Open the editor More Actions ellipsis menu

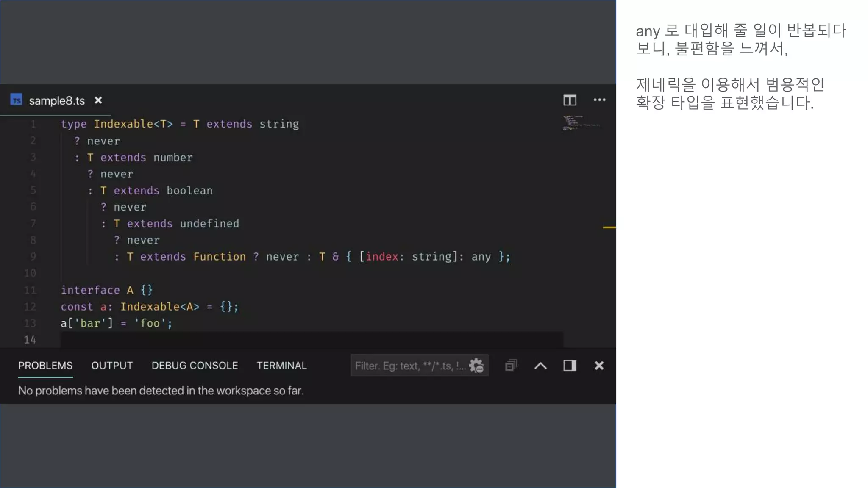(599, 100)
